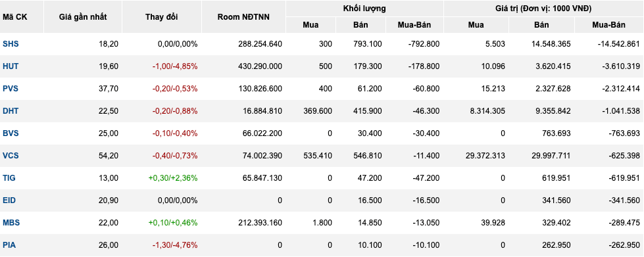The image size is (644, 257).
Task: Open the DHT stock ticker link
Action: [x=11, y=111]
